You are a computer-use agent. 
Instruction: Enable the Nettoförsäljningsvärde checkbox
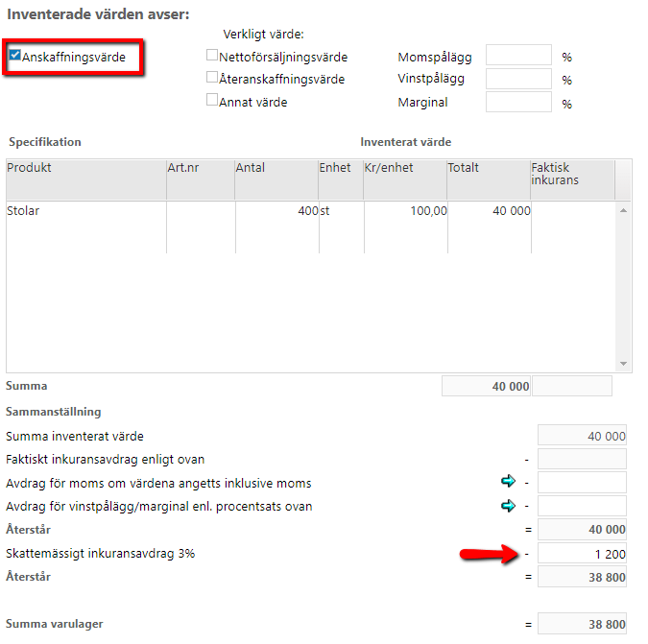point(212,55)
